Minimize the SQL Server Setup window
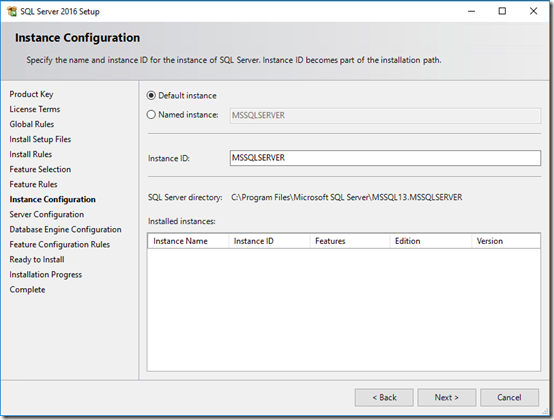Viewport: 554px width, 420px height. coord(471,11)
